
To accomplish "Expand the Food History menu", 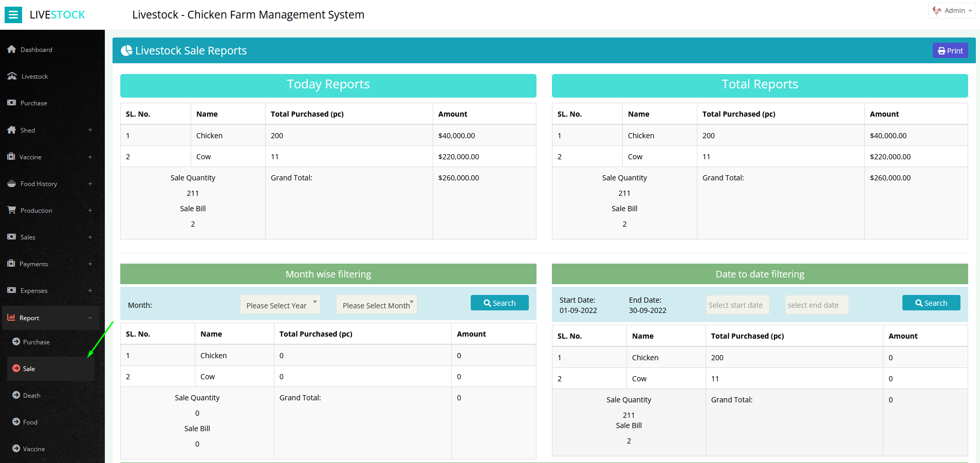I will [x=90, y=183].
